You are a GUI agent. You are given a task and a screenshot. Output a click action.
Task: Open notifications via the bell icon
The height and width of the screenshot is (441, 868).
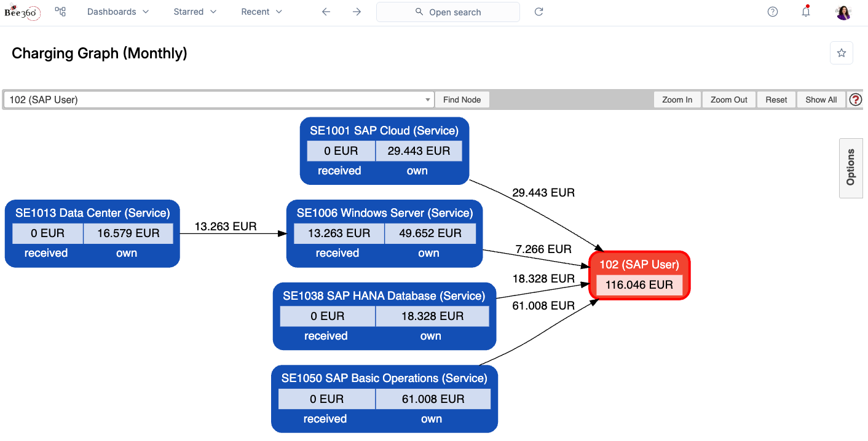[x=806, y=12]
